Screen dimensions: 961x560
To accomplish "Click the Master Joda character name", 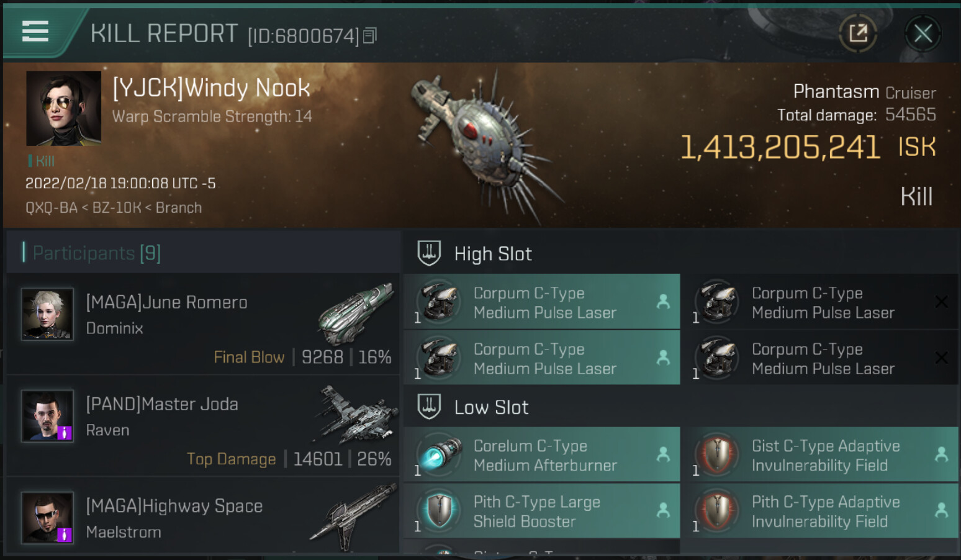I will point(162,404).
